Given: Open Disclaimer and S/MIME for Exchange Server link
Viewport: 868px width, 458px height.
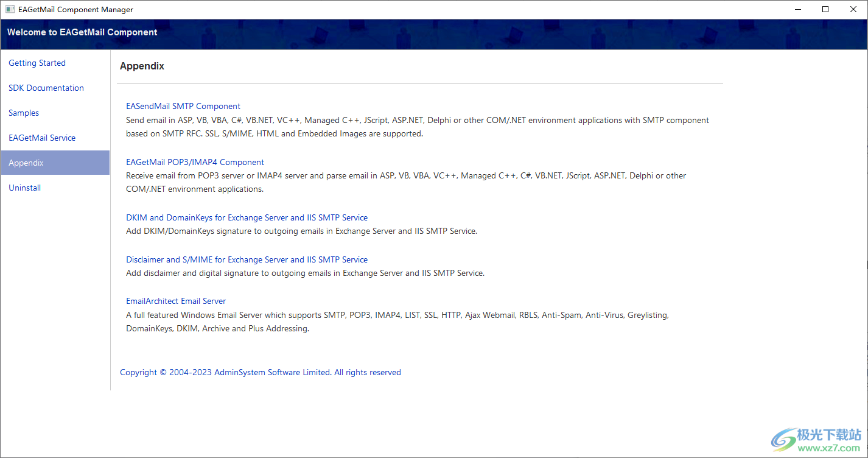Looking at the screenshot, I should click(x=247, y=259).
